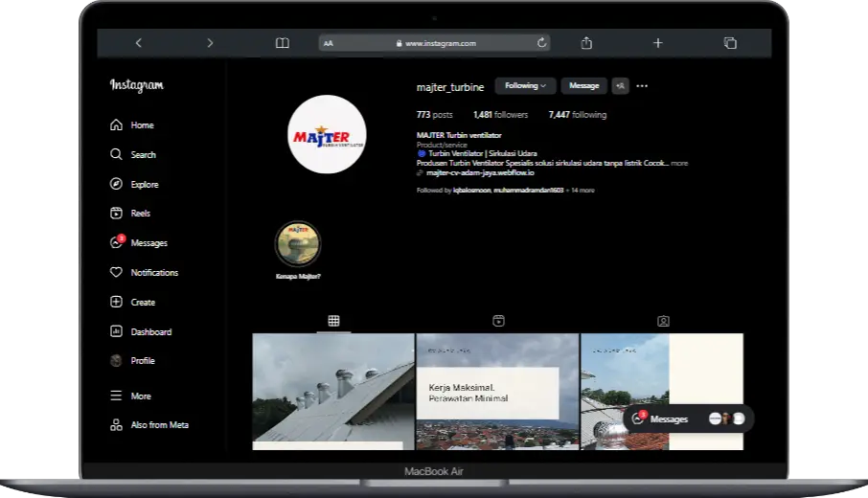Click Create in the sidebar
This screenshot has width=868, height=498.
(x=132, y=302)
